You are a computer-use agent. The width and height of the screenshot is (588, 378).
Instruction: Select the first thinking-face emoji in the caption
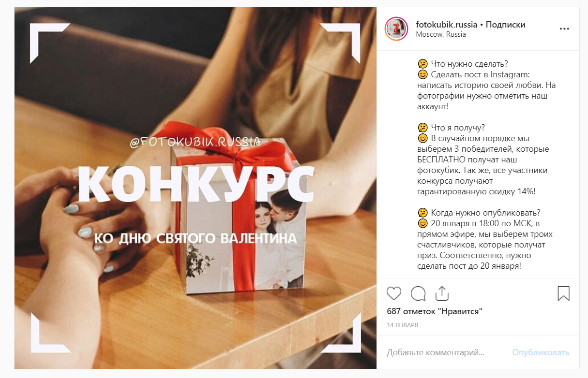(x=422, y=64)
